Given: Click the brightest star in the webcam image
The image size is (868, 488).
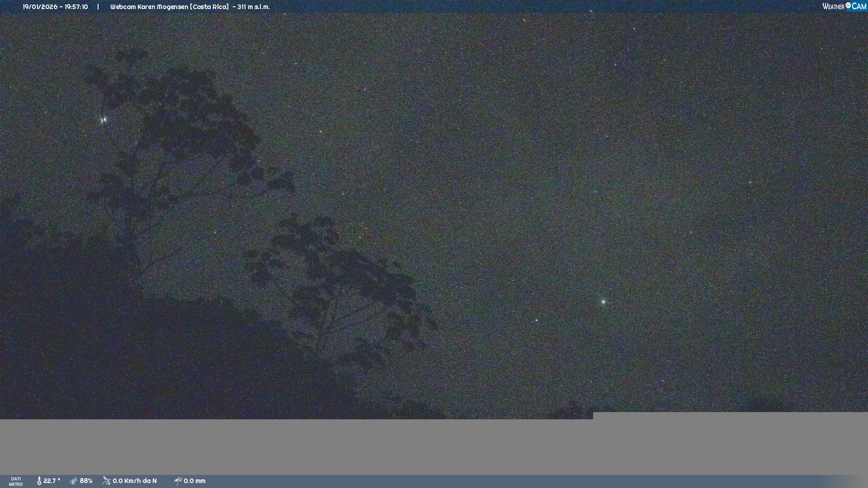Looking at the screenshot, I should tap(603, 302).
